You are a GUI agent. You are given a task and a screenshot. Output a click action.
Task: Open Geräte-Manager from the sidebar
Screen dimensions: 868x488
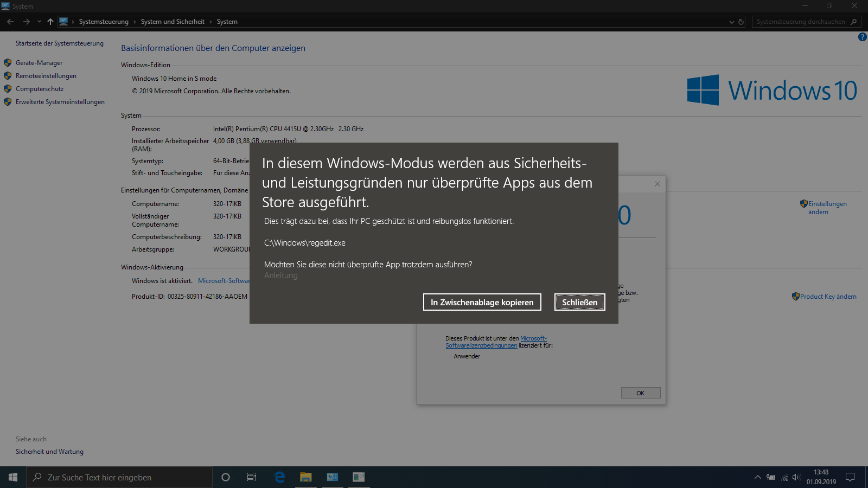pos(39,63)
